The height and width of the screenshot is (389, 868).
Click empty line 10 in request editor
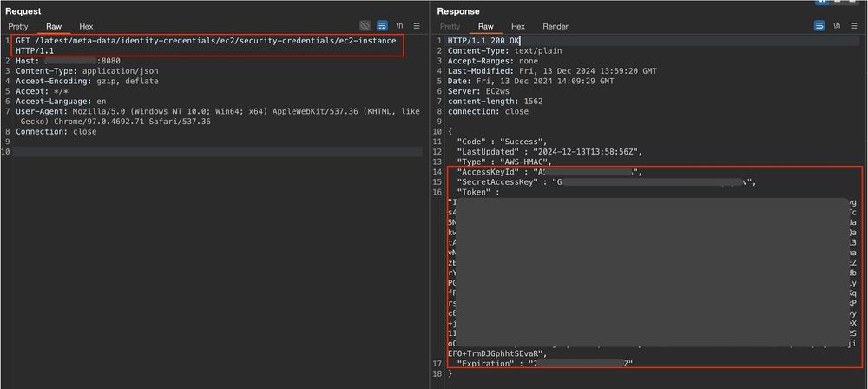click(x=218, y=152)
